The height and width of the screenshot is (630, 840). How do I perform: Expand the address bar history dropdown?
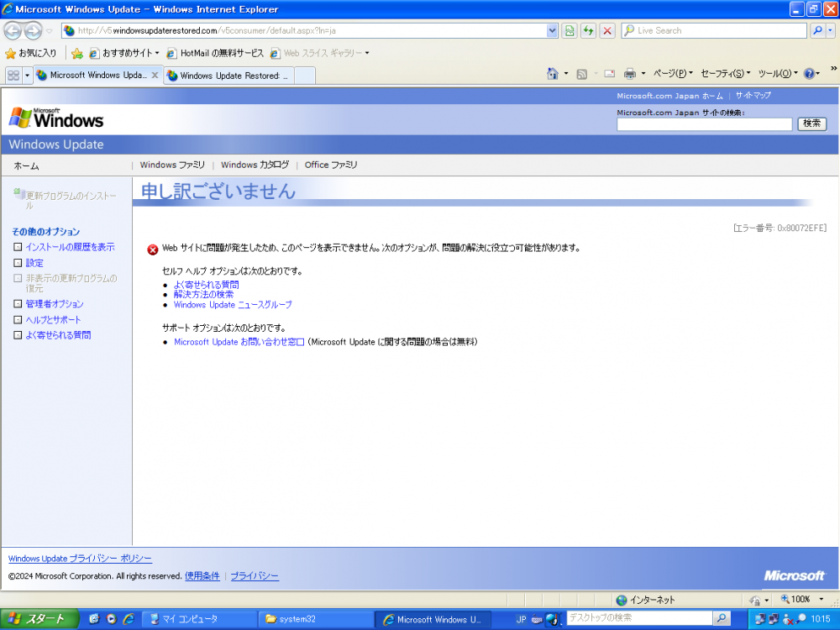coord(552,30)
